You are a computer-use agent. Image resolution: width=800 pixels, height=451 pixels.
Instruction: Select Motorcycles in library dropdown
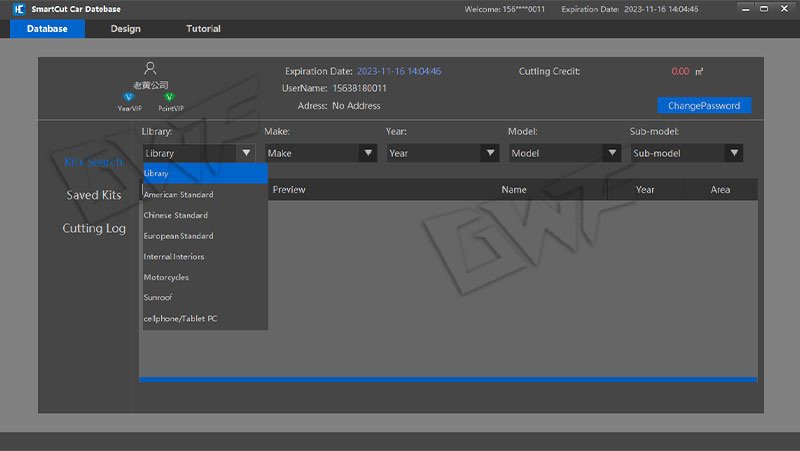[x=167, y=277]
